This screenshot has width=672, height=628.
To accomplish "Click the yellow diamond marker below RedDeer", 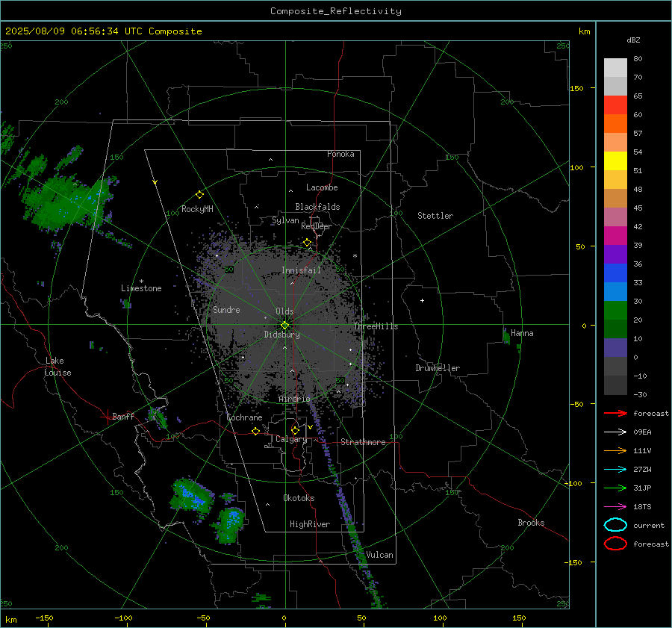I will tap(307, 243).
